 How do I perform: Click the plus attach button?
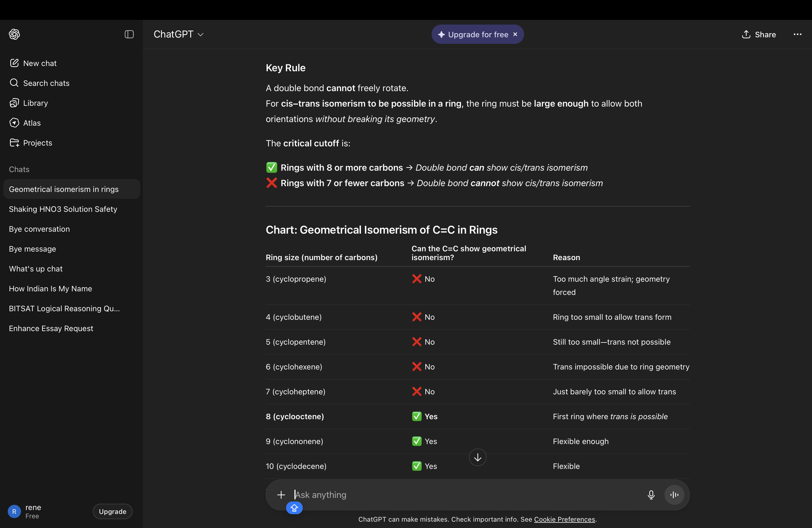pyautogui.click(x=281, y=495)
